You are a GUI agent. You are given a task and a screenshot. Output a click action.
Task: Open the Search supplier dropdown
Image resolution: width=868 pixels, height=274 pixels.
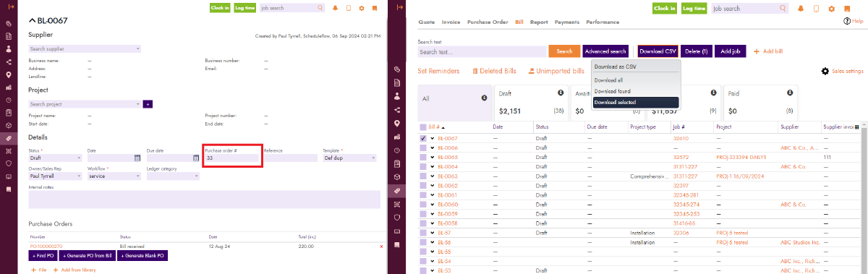tap(85, 48)
